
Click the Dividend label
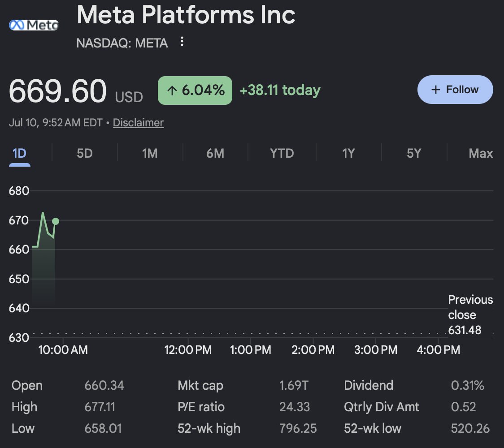point(369,385)
